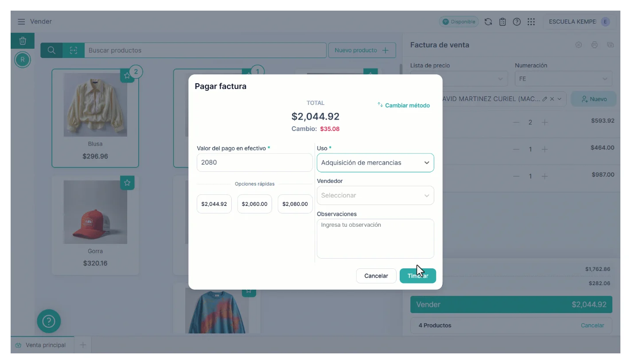Viewport: 631px width, 364px height.
Task: Open the Uso dropdown showing Adquisición de mercancias
Action: 375,163
